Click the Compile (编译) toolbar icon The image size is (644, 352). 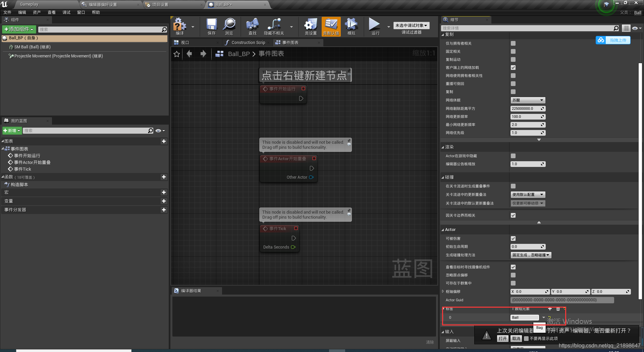tap(180, 26)
